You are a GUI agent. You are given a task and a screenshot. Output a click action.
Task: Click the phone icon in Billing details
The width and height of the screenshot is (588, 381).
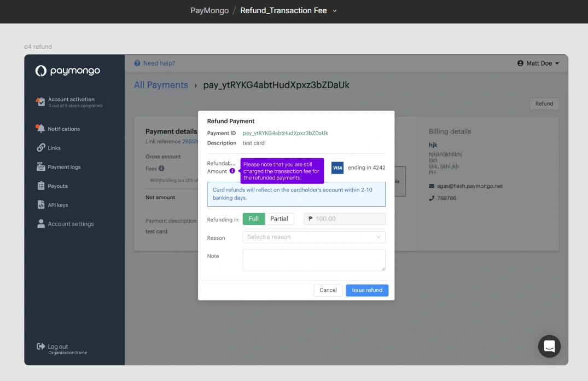pyautogui.click(x=432, y=198)
